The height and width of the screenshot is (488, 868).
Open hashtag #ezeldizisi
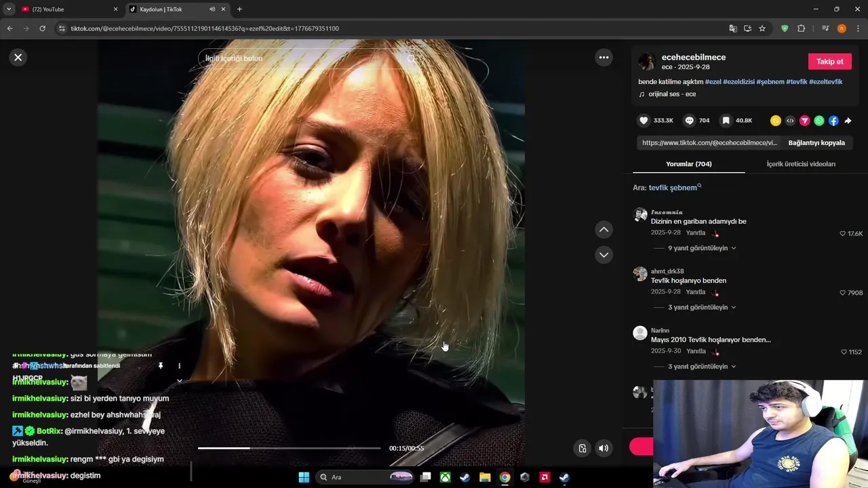[x=738, y=82]
